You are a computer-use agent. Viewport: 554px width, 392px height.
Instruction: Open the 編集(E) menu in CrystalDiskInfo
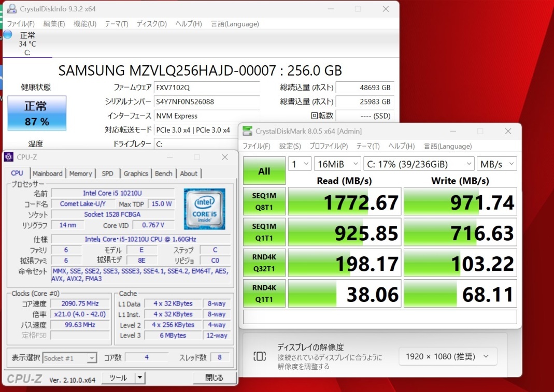pyautogui.click(x=54, y=24)
